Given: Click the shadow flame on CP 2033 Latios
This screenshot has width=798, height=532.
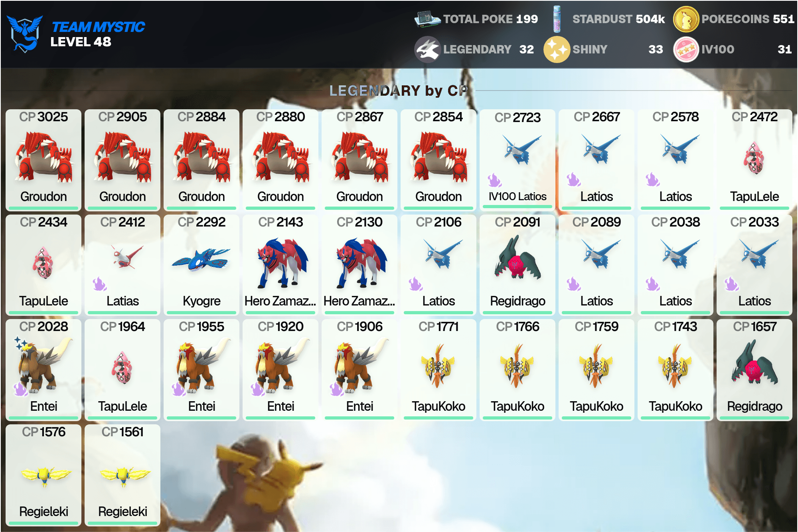Looking at the screenshot, I should pos(731,284).
